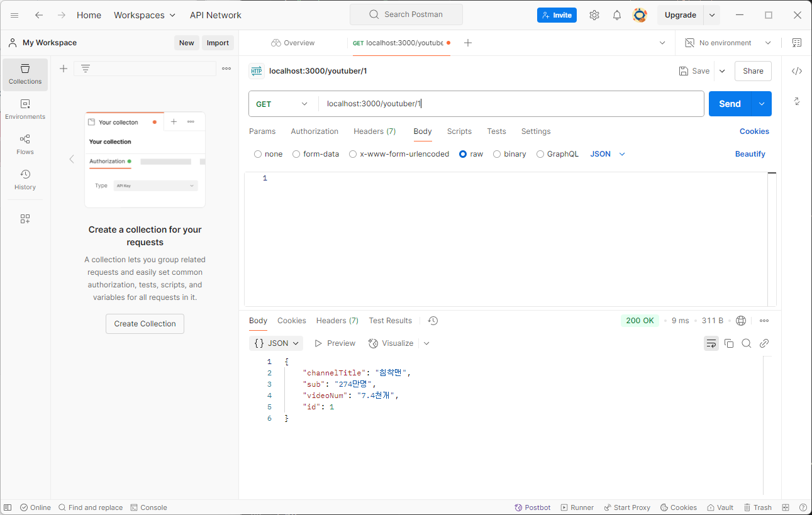This screenshot has width=812, height=515.
Task: Click the Beautify link
Action: click(750, 154)
